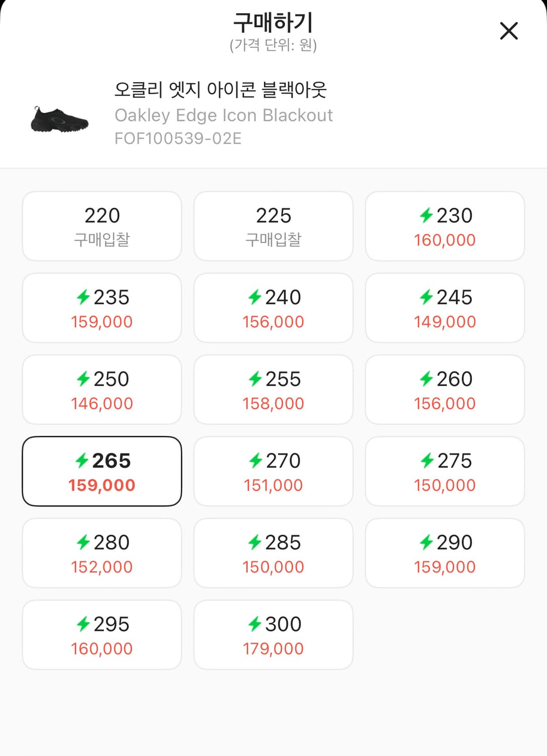The image size is (547, 756).
Task: Tap the lightning icon beside size 260
Action: coord(426,379)
